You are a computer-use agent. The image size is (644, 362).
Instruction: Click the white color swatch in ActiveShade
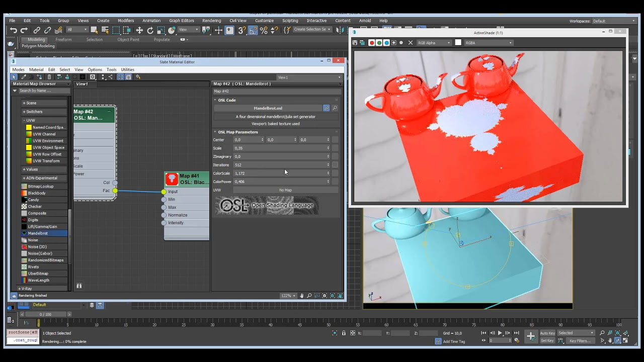click(458, 43)
